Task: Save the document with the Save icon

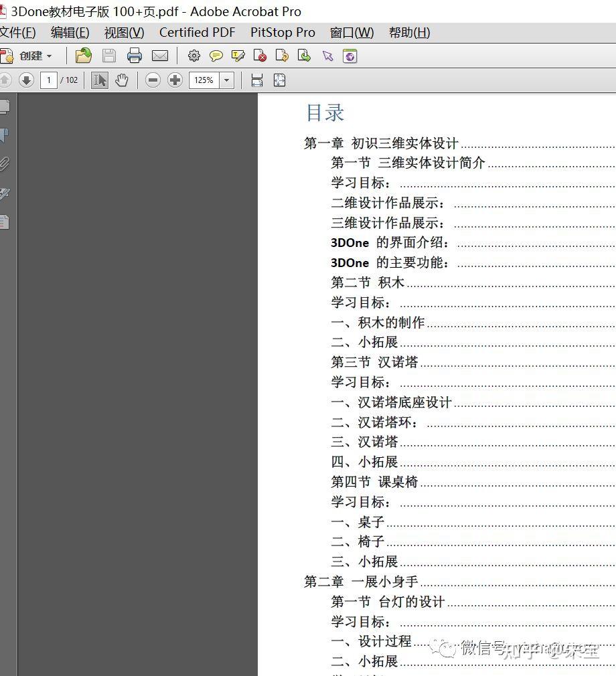Action: click(x=108, y=56)
